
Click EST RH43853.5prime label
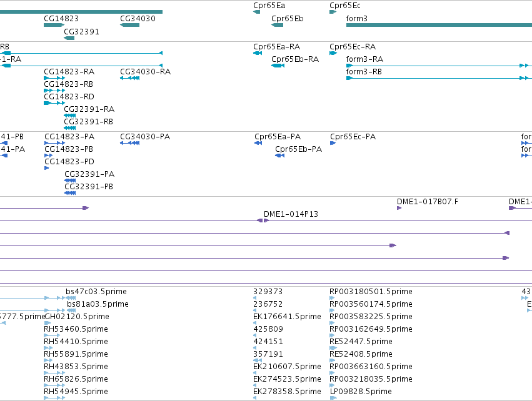[76, 367]
